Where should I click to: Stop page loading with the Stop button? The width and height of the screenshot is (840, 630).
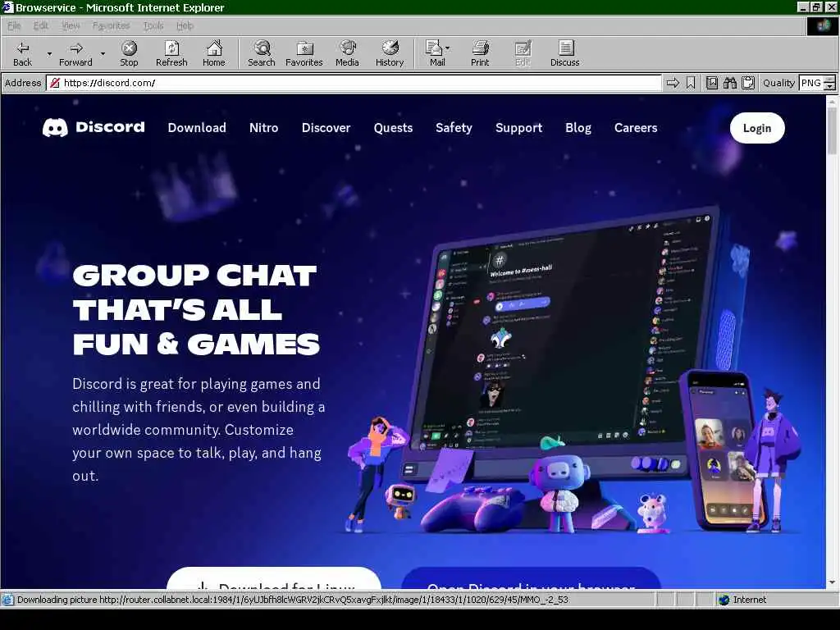point(129,53)
